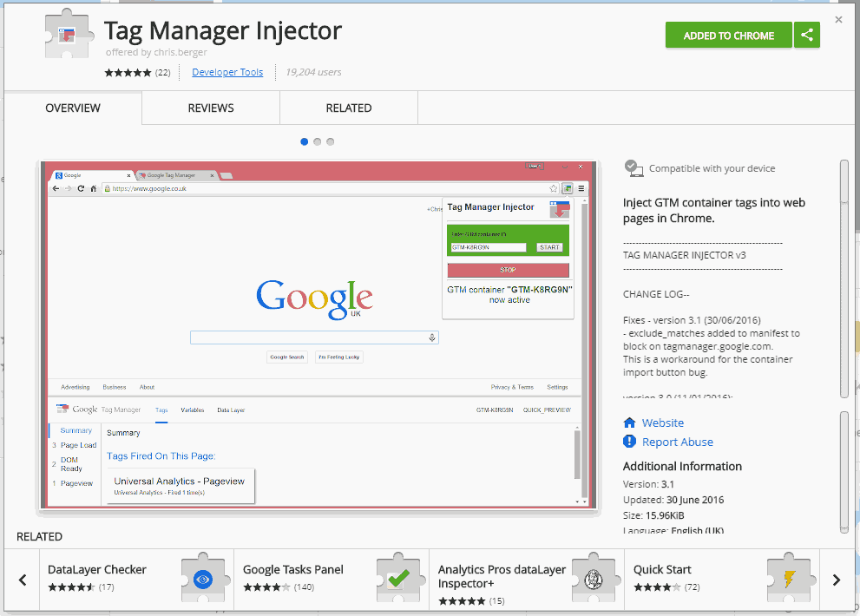
Task: Open the Google Tasks Panel related extension
Action: 332,580
